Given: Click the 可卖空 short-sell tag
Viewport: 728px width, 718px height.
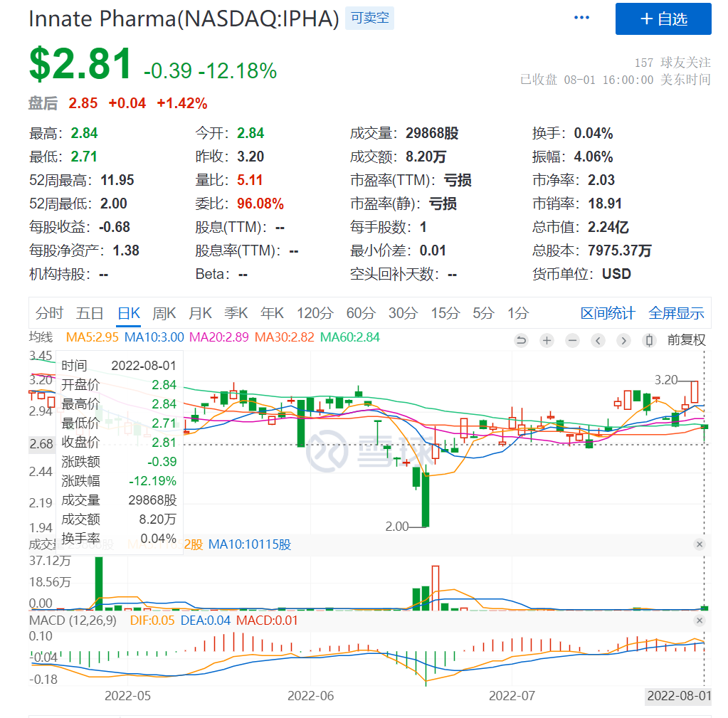Looking at the screenshot, I should 369,18.
